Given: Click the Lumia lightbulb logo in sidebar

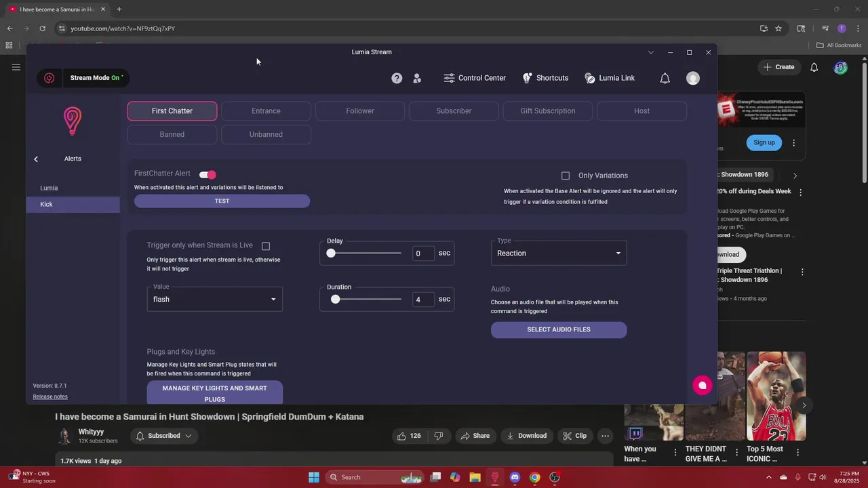Looking at the screenshot, I should 73,121.
